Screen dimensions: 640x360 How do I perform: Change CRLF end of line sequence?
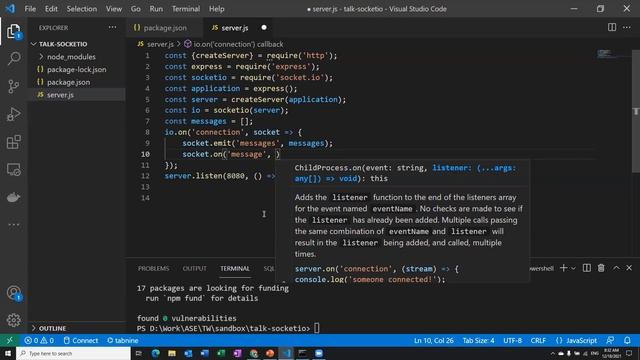tap(538, 340)
